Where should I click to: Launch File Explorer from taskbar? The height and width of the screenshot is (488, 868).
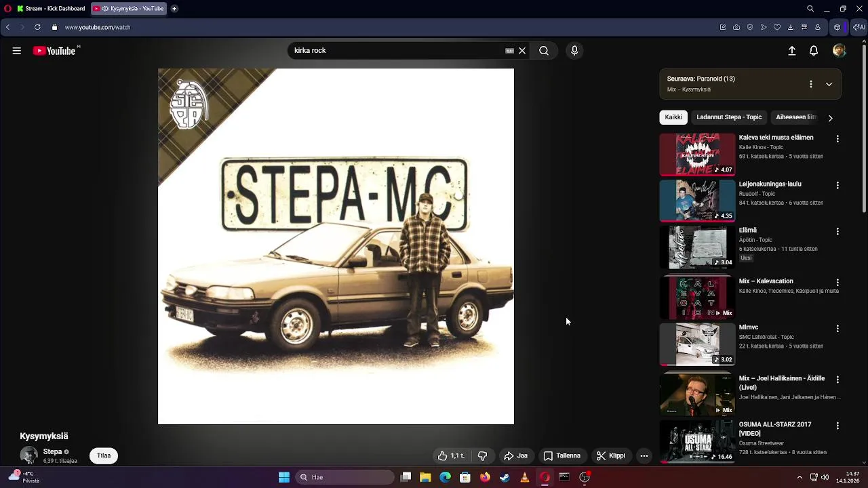click(425, 477)
